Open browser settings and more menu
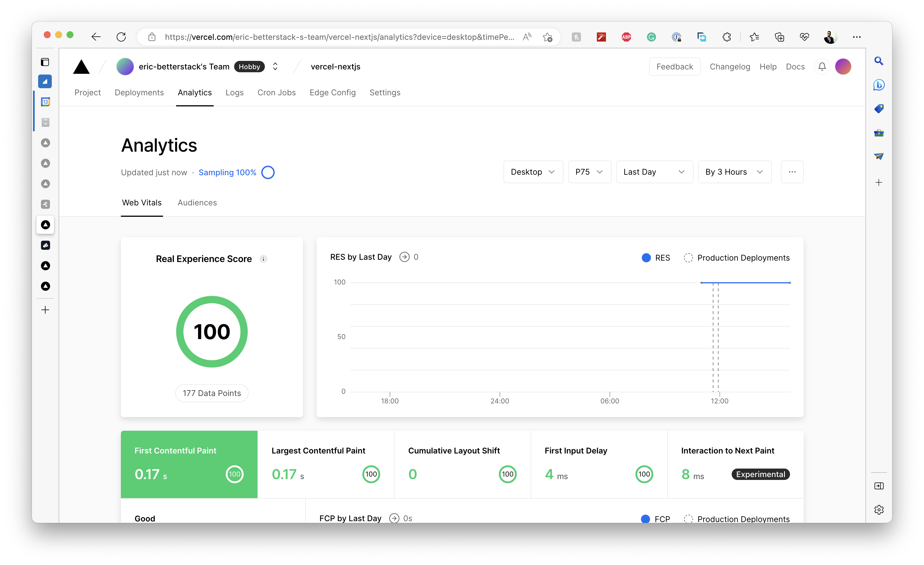 click(x=857, y=37)
